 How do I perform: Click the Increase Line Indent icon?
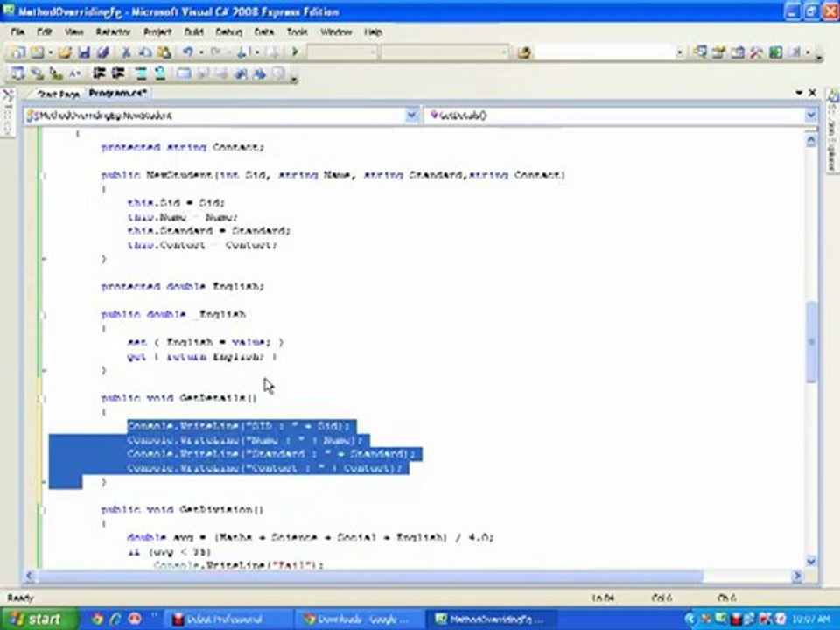pos(117,73)
